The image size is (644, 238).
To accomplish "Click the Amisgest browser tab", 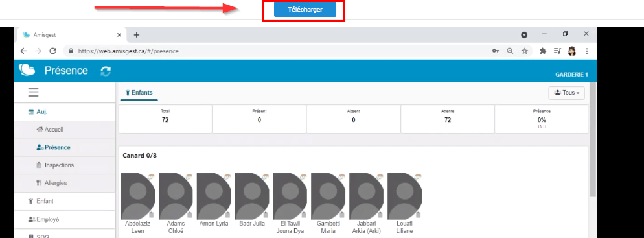I will click(71, 35).
